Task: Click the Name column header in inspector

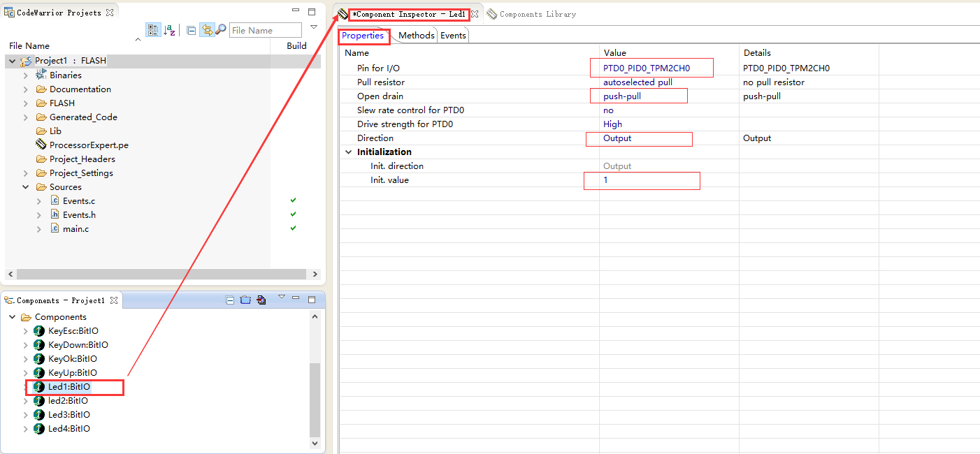Action: 356,52
